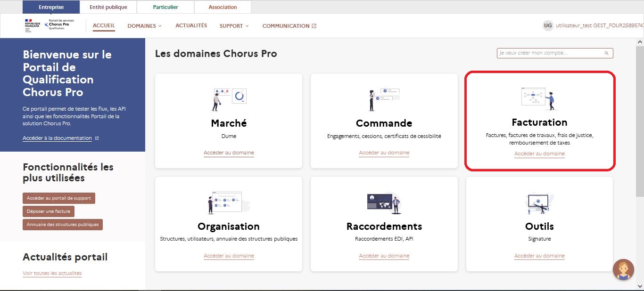Click the Commande domain illustration
Viewport: 644px width, 291px height.
(x=384, y=99)
